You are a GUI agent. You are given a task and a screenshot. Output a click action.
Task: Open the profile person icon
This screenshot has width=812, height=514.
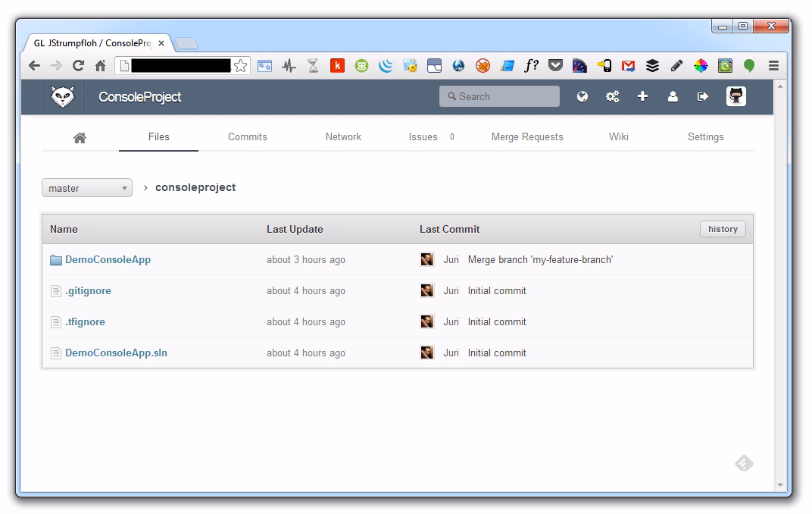[x=673, y=96]
